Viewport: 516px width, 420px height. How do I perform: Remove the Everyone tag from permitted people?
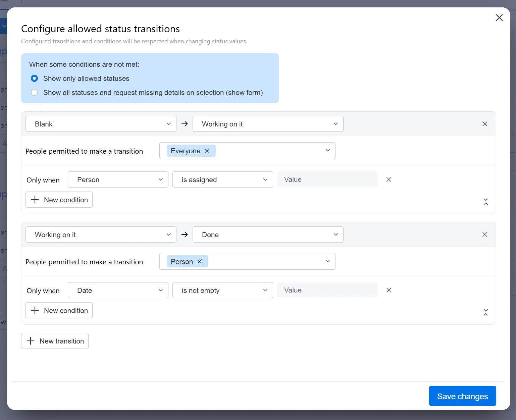coord(207,151)
